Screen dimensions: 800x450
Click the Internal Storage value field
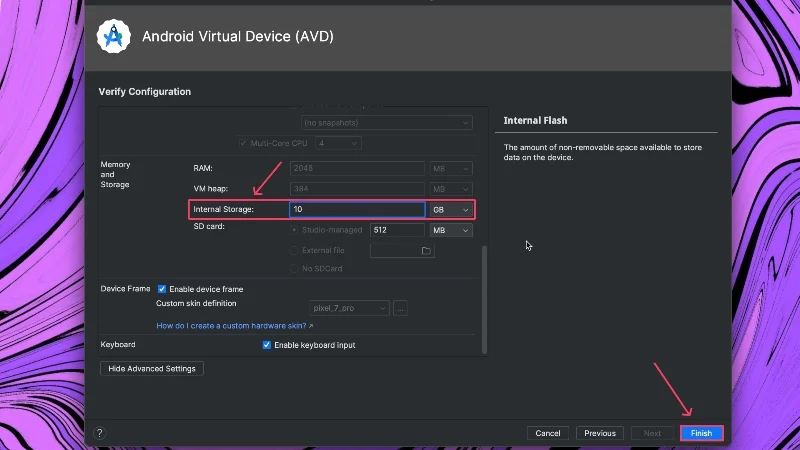coord(356,210)
